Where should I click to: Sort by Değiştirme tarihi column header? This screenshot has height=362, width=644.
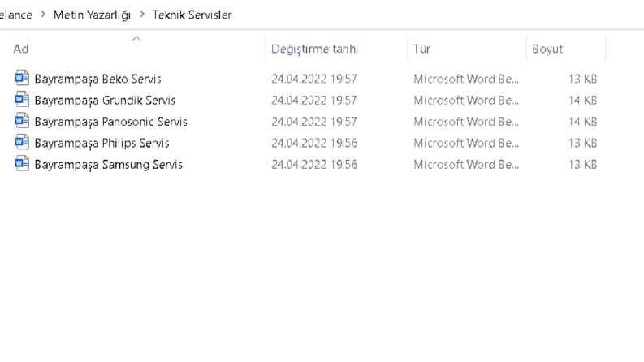(314, 49)
